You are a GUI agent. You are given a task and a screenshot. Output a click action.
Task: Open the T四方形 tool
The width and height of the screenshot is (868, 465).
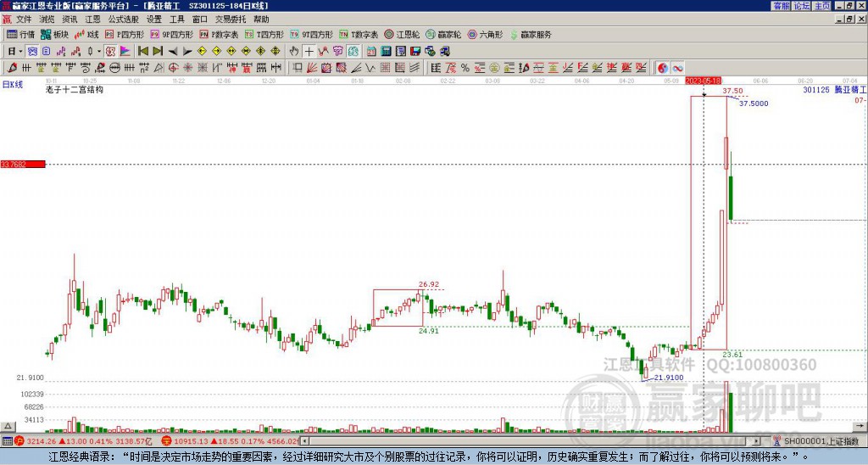click(x=264, y=34)
